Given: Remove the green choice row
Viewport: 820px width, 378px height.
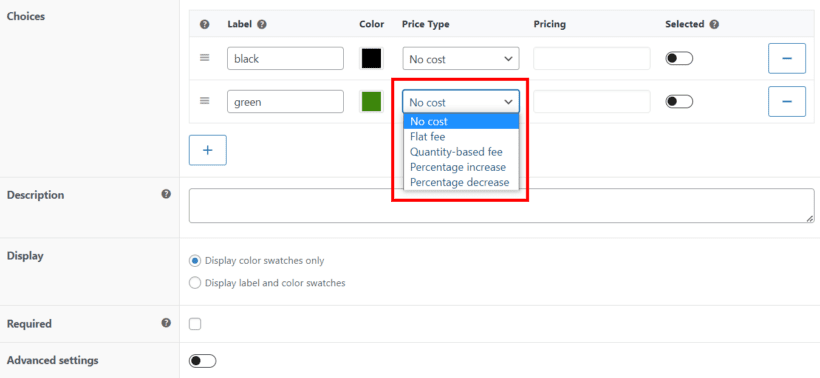Looking at the screenshot, I should [787, 101].
